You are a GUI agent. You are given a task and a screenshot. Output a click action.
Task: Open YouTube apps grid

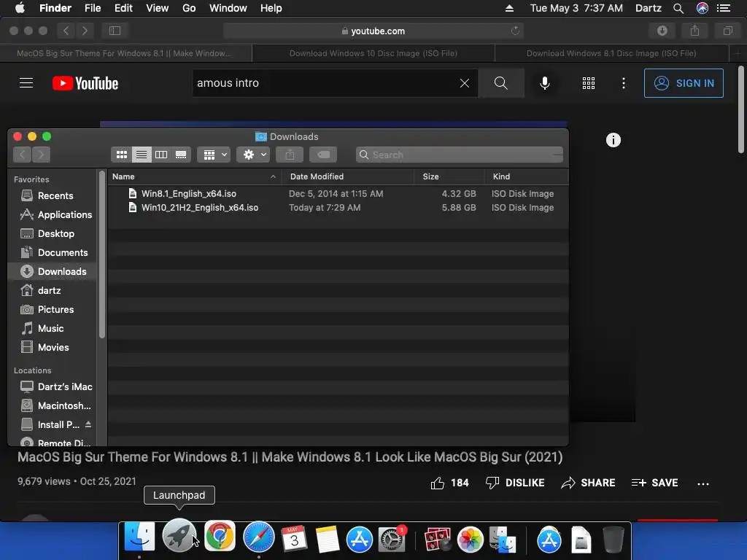pos(589,83)
